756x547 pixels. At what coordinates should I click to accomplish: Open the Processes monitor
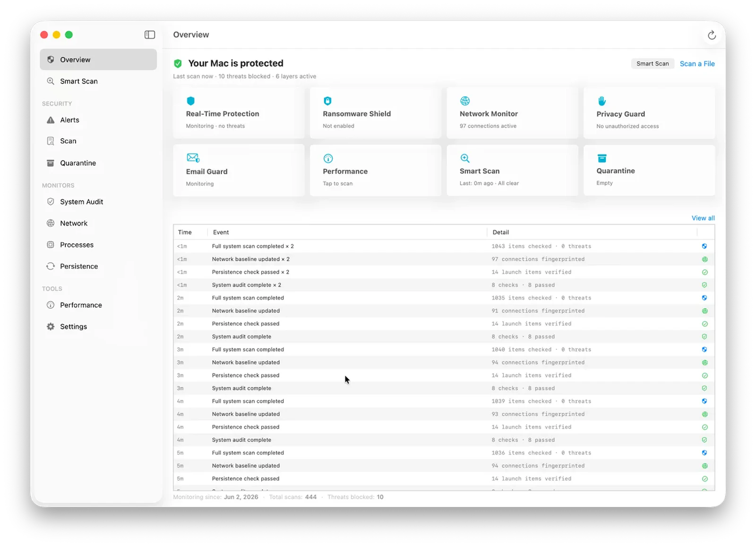tap(98, 245)
